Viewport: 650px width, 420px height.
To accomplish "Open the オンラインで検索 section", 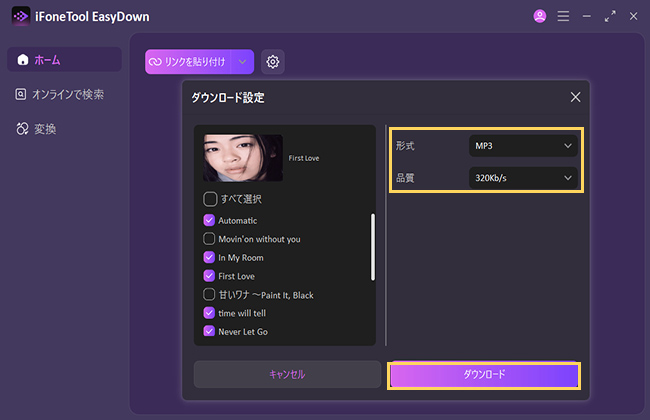I will [60, 94].
